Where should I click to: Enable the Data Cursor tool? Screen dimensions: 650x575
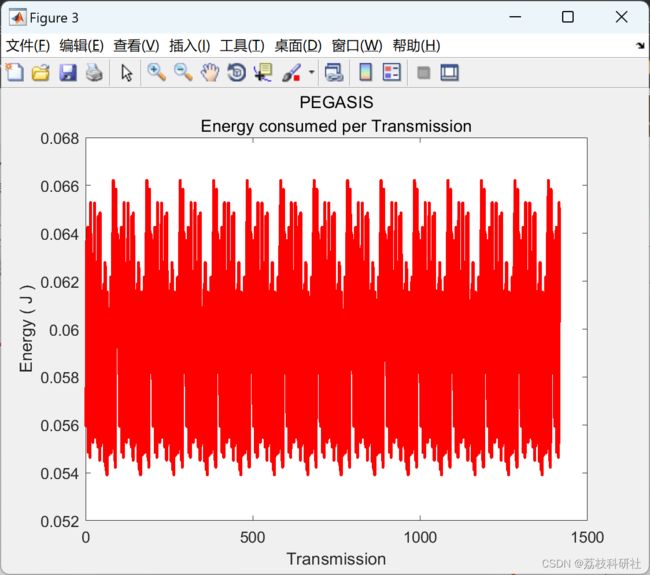pyautogui.click(x=263, y=73)
